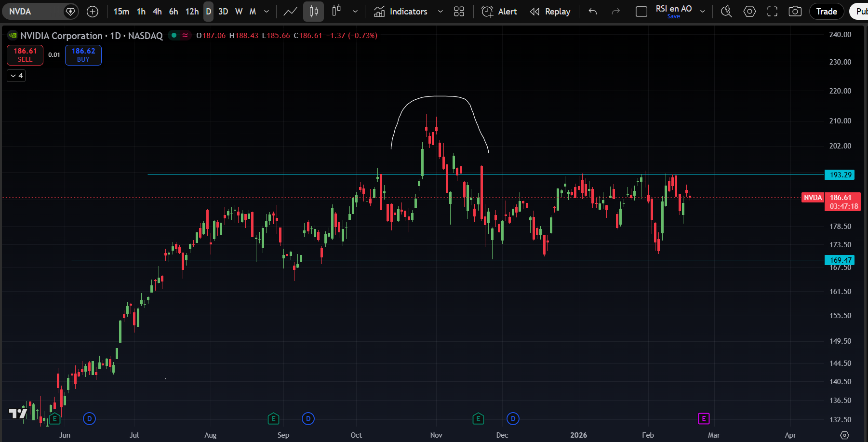Open the Indicators menu
868x442 pixels.
point(401,12)
